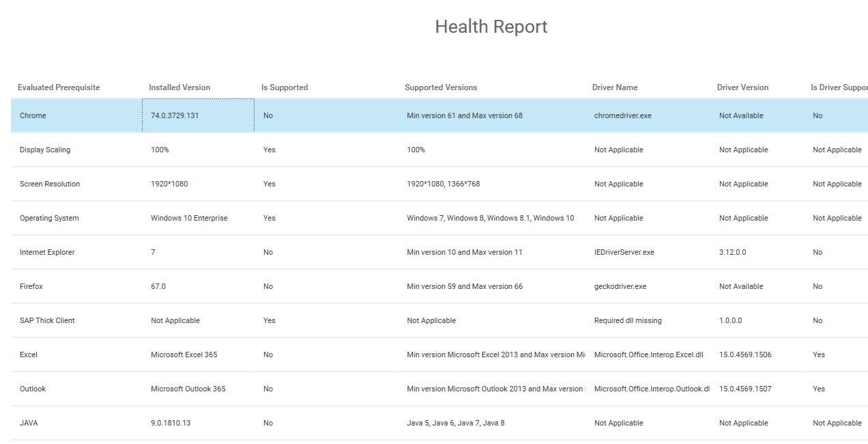868x444 pixels.
Task: Select the "Required dll missing" cell
Action: point(628,320)
